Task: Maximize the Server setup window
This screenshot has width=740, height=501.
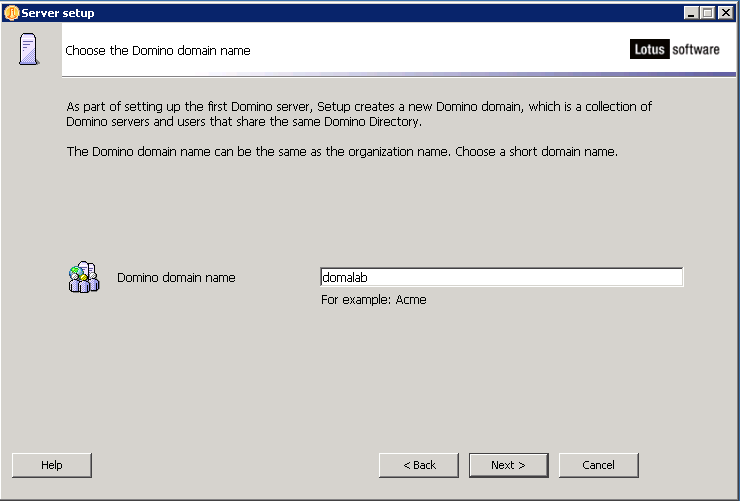Action: [708, 13]
